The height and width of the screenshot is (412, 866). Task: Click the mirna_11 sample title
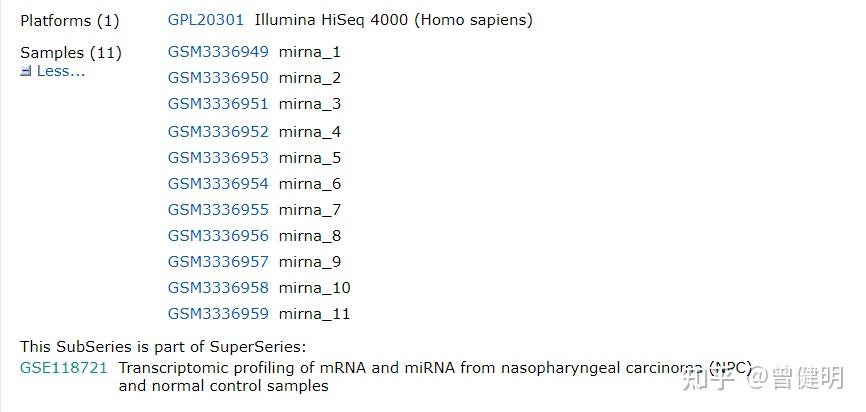tap(314, 313)
